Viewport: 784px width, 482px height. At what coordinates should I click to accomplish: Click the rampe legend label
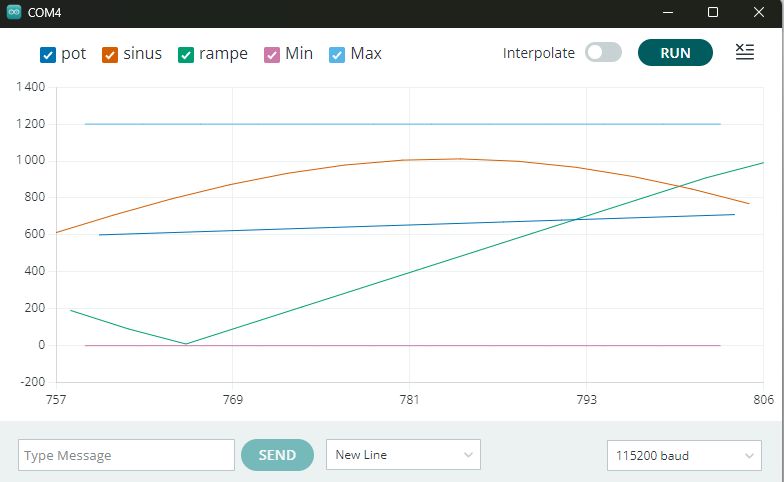tap(223, 54)
